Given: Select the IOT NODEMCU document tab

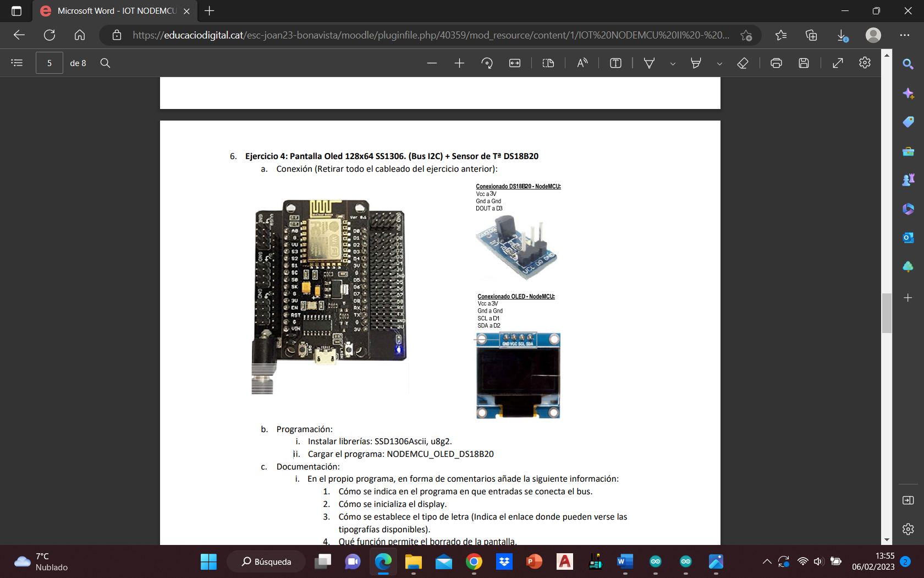Looking at the screenshot, I should 110,11.
